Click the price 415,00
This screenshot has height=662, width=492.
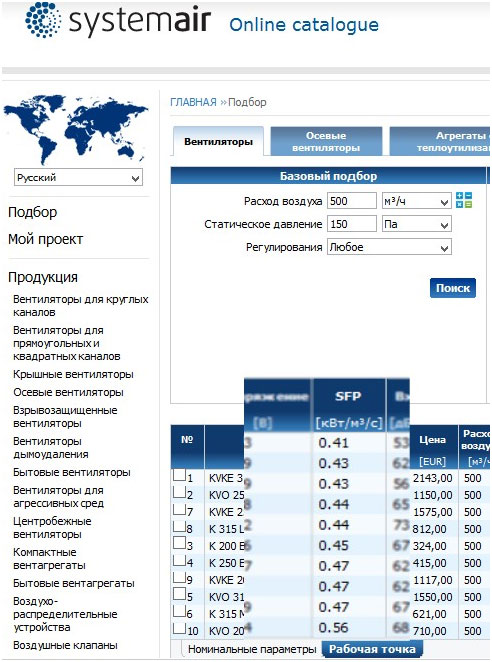pyautogui.click(x=429, y=563)
